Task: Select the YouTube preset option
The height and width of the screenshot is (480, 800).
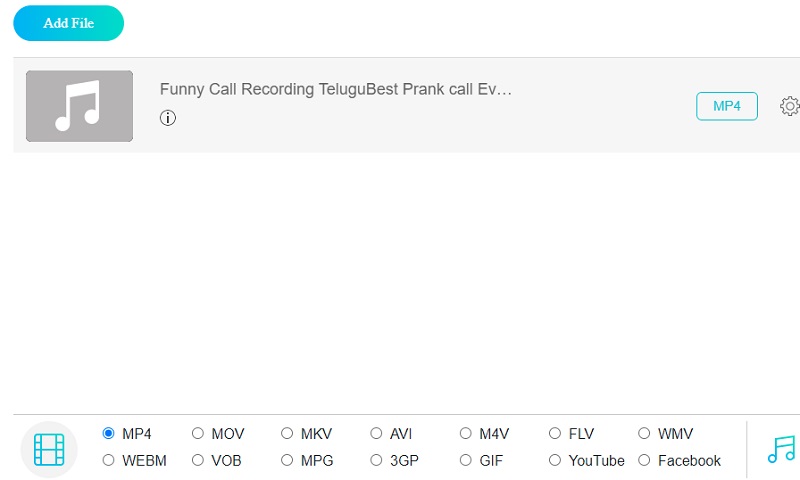Action: (x=555, y=461)
